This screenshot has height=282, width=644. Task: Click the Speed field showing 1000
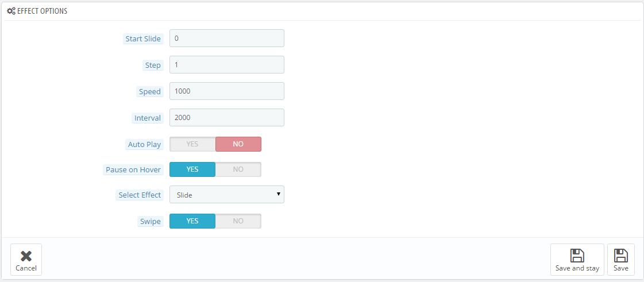tap(227, 91)
